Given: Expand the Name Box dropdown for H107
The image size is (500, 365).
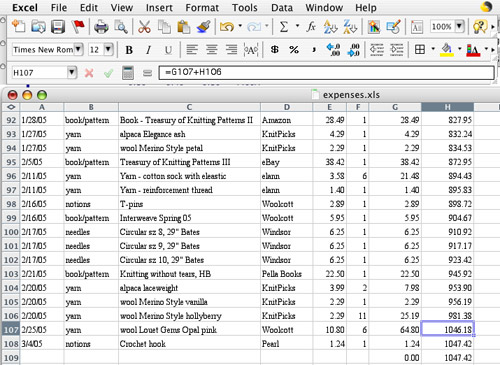Looking at the screenshot, I should click(72, 72).
